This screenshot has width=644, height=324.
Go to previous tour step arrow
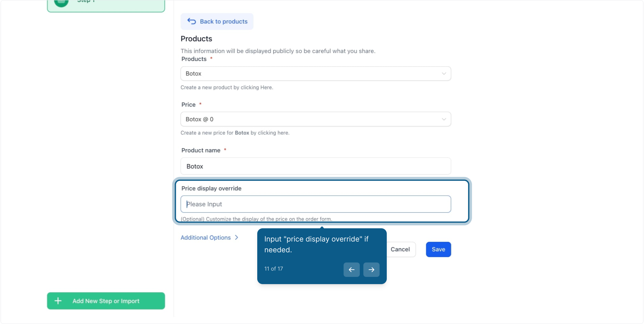click(351, 269)
